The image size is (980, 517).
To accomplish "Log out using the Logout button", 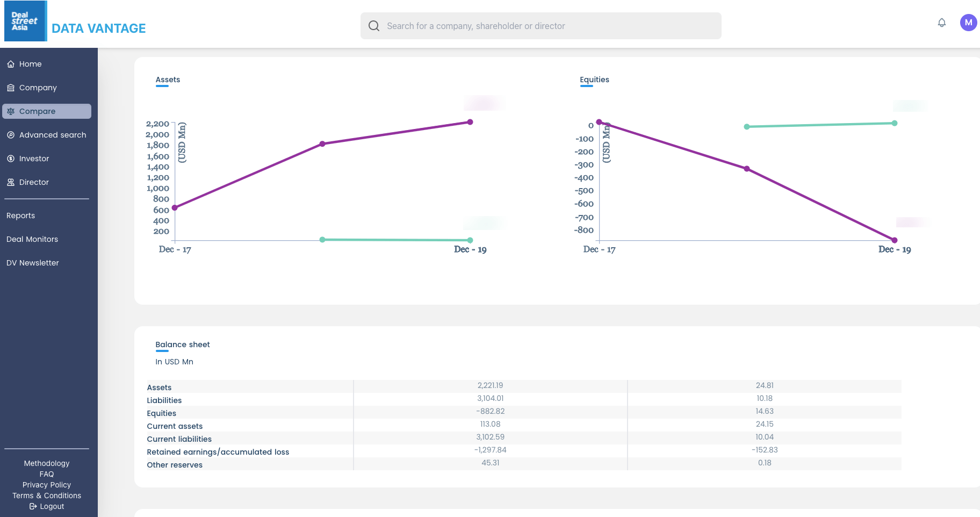I will 47,506.
